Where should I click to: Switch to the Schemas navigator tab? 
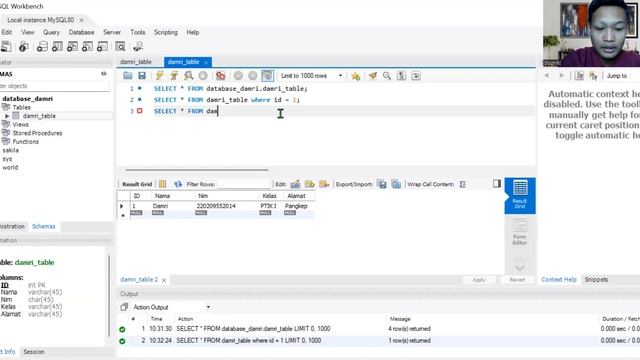click(44, 227)
